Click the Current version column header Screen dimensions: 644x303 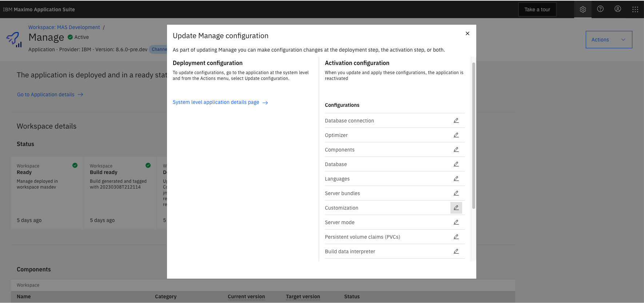[246, 296]
